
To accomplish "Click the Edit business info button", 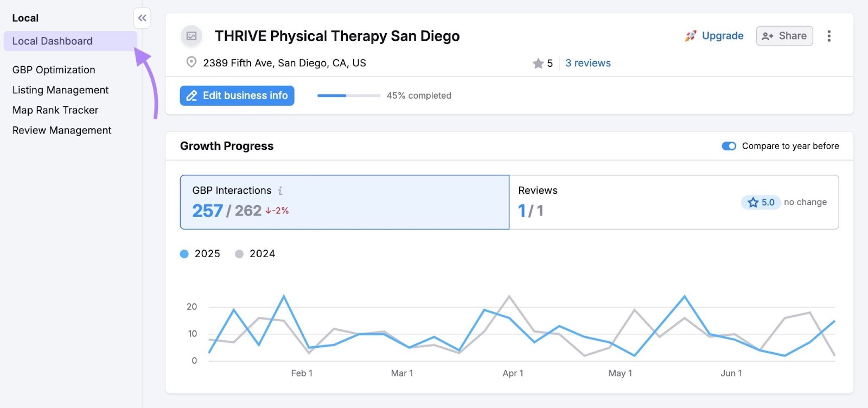I will tap(237, 95).
